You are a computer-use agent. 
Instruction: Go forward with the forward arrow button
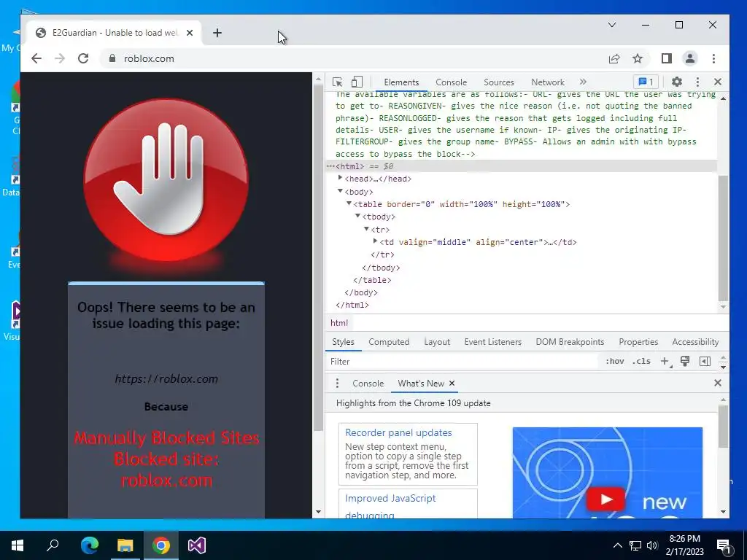60,58
